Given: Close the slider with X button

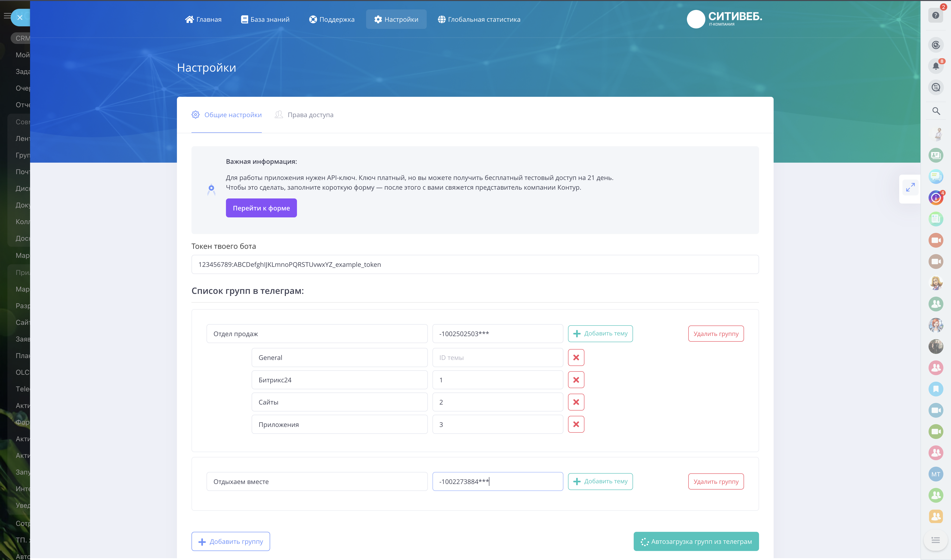Looking at the screenshot, I should tap(20, 17).
